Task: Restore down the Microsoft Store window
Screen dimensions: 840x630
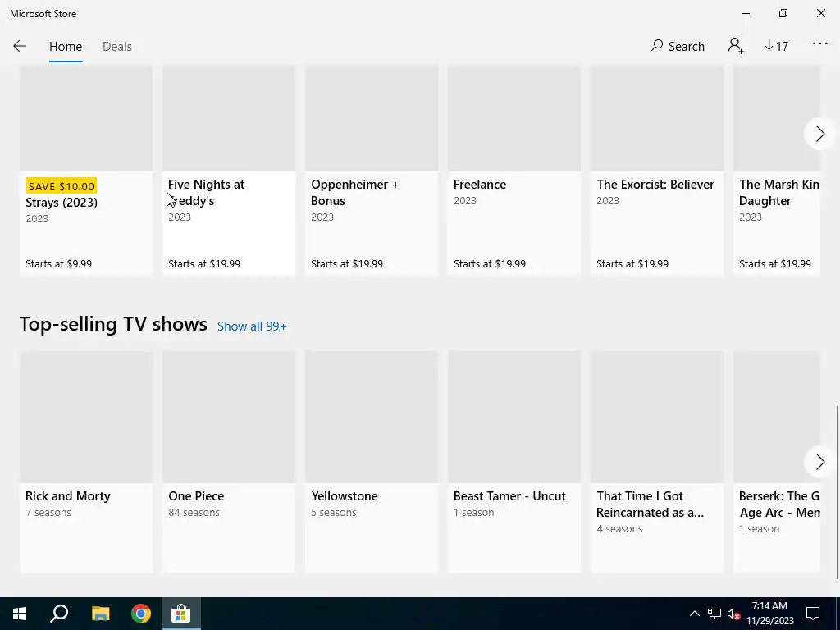Action: coord(783,13)
